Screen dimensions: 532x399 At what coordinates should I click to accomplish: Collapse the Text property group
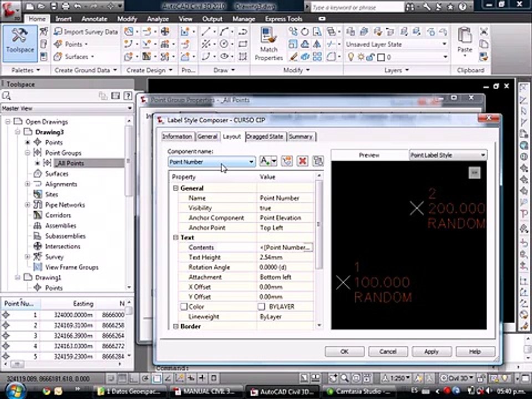pos(176,238)
